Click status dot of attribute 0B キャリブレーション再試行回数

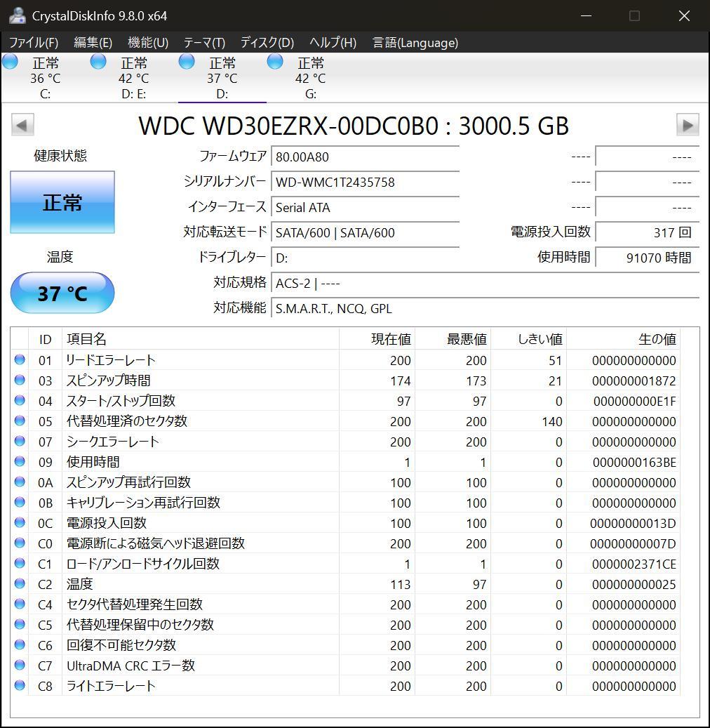[20, 502]
